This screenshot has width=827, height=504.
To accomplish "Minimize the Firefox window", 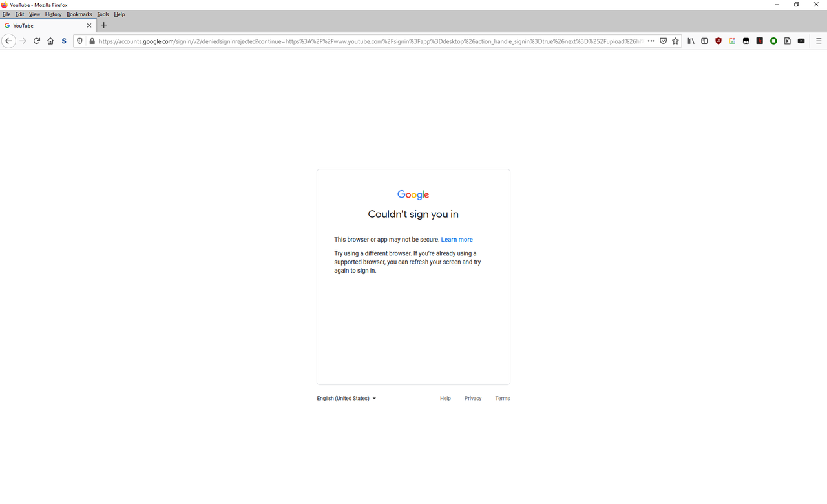I will pyautogui.click(x=777, y=5).
